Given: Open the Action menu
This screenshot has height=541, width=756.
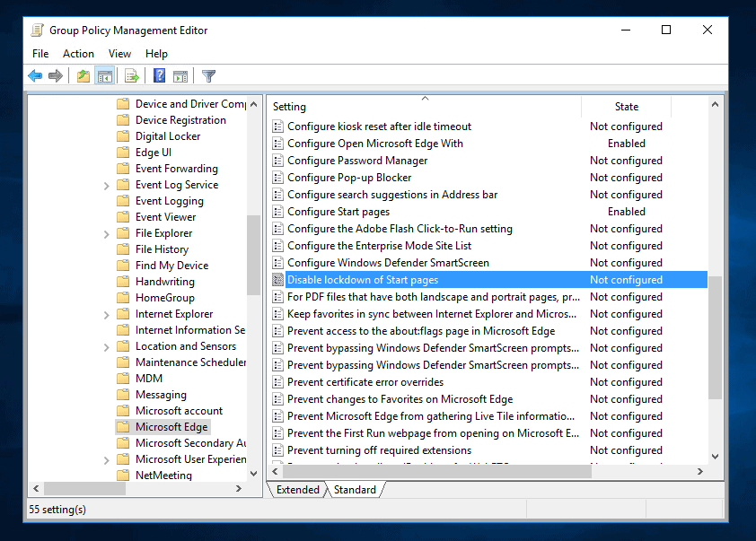Looking at the screenshot, I should click(78, 54).
